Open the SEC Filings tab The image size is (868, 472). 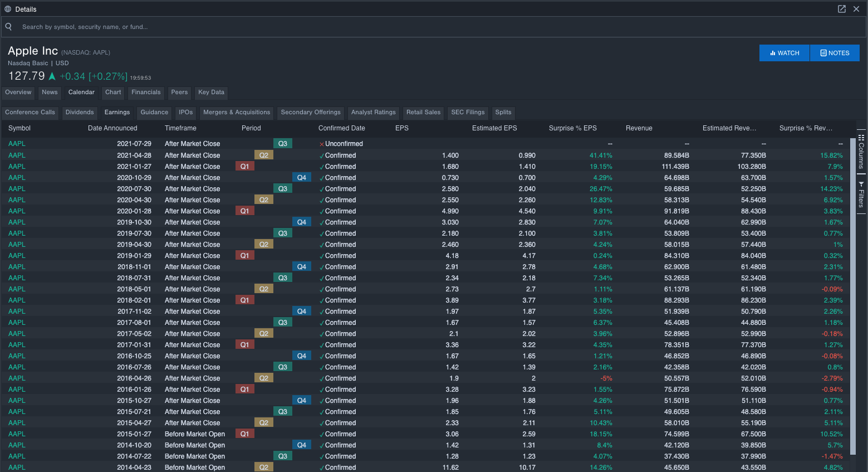coord(468,113)
